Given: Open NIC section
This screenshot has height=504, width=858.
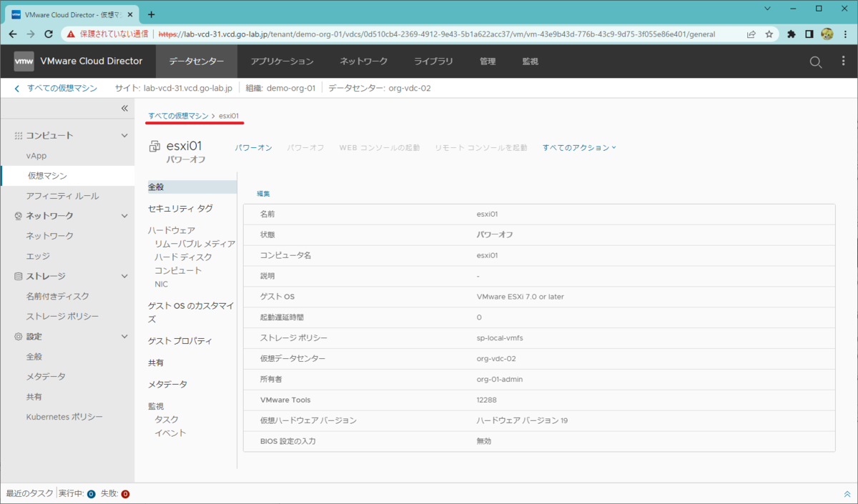Looking at the screenshot, I should tap(162, 284).
